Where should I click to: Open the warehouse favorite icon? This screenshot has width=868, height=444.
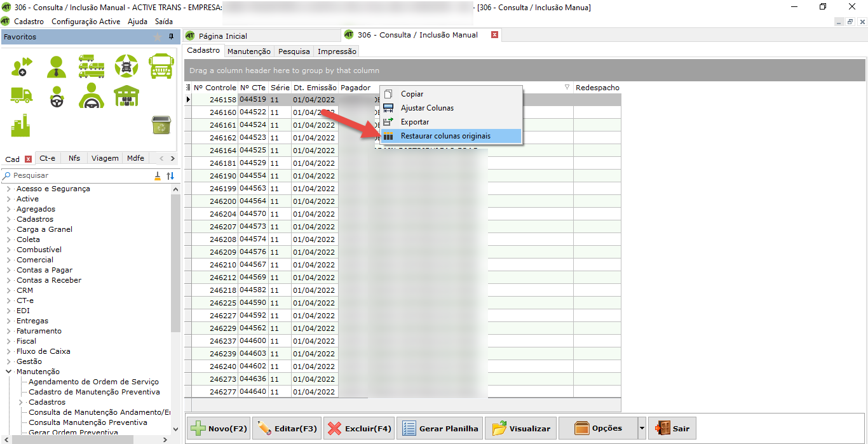point(126,96)
